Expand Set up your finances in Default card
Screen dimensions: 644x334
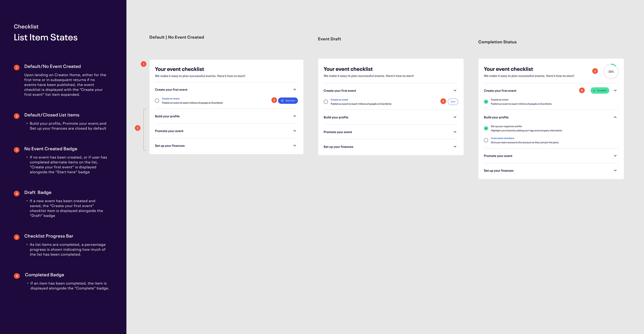point(295,145)
